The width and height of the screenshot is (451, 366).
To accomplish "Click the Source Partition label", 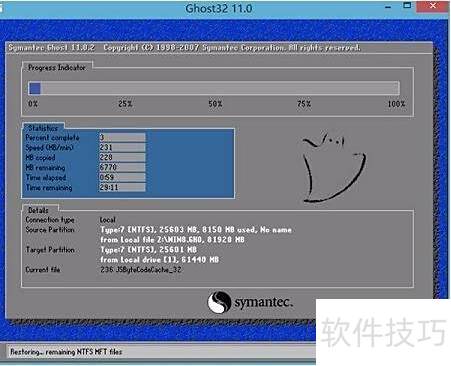I will tap(50, 230).
